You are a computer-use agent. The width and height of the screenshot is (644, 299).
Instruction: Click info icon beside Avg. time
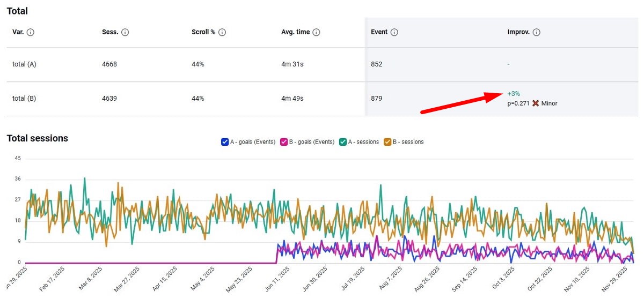pos(317,32)
